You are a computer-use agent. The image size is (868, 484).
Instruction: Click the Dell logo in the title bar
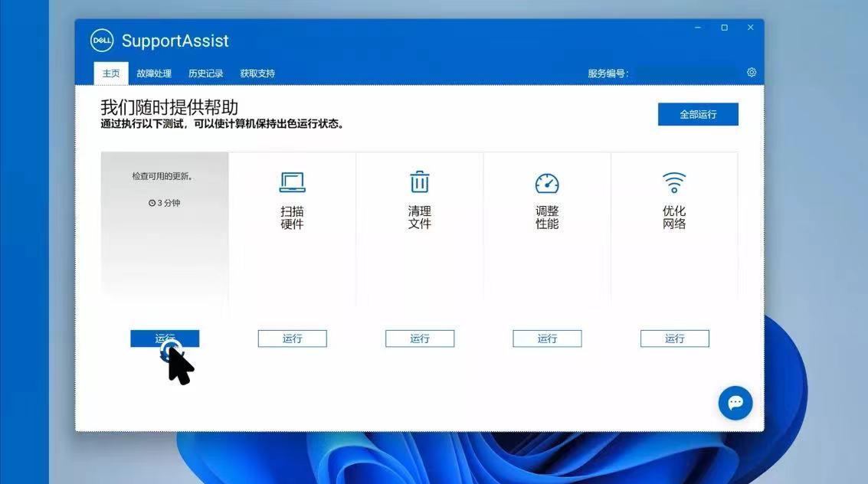coord(102,40)
